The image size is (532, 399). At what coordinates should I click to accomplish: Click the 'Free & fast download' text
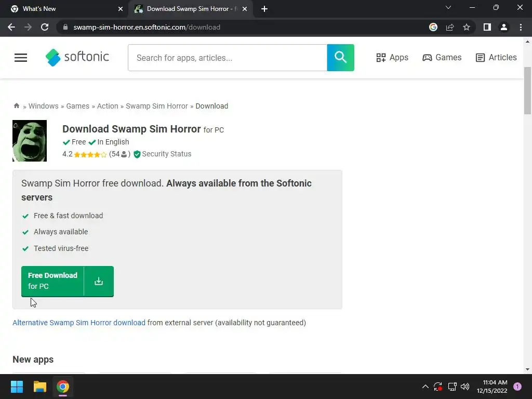68,216
